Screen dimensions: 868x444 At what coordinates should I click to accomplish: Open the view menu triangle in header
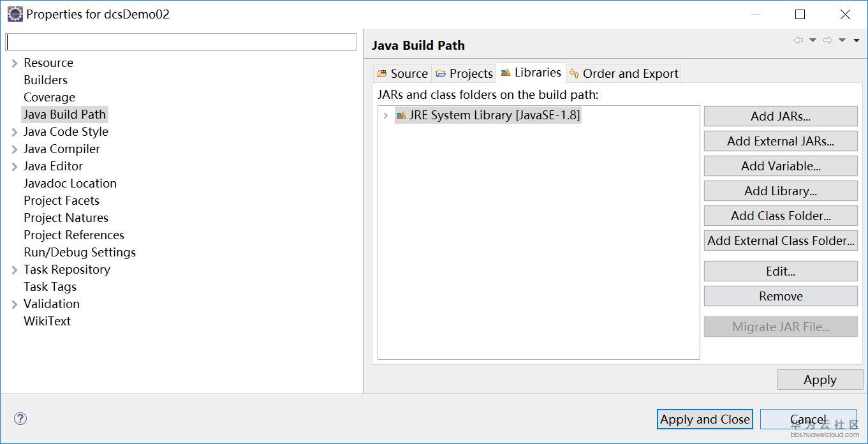857,40
